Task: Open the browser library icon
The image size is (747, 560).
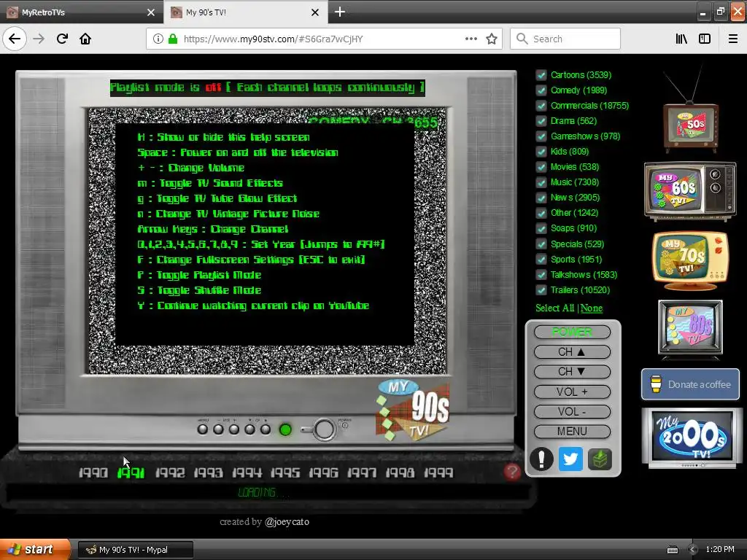Action: [682, 39]
